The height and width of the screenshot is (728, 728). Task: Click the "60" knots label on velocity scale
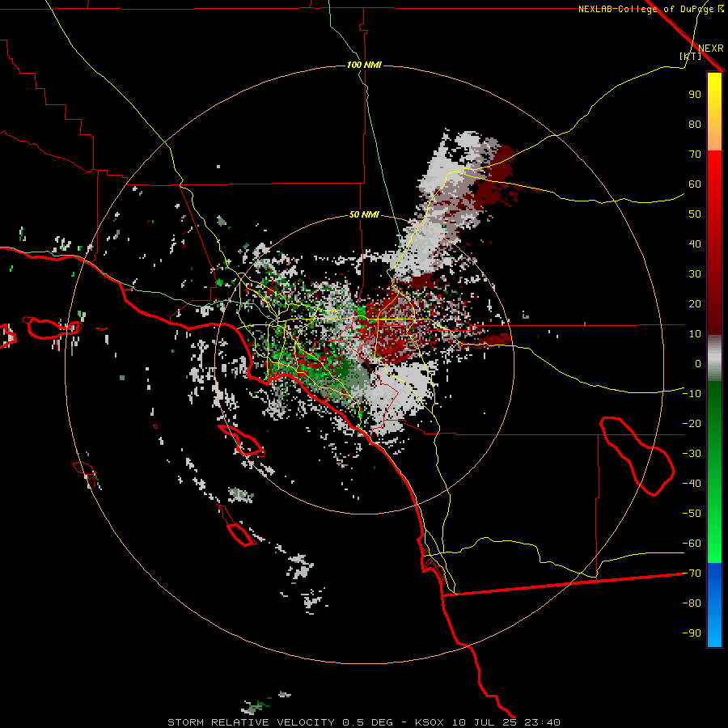click(x=695, y=184)
